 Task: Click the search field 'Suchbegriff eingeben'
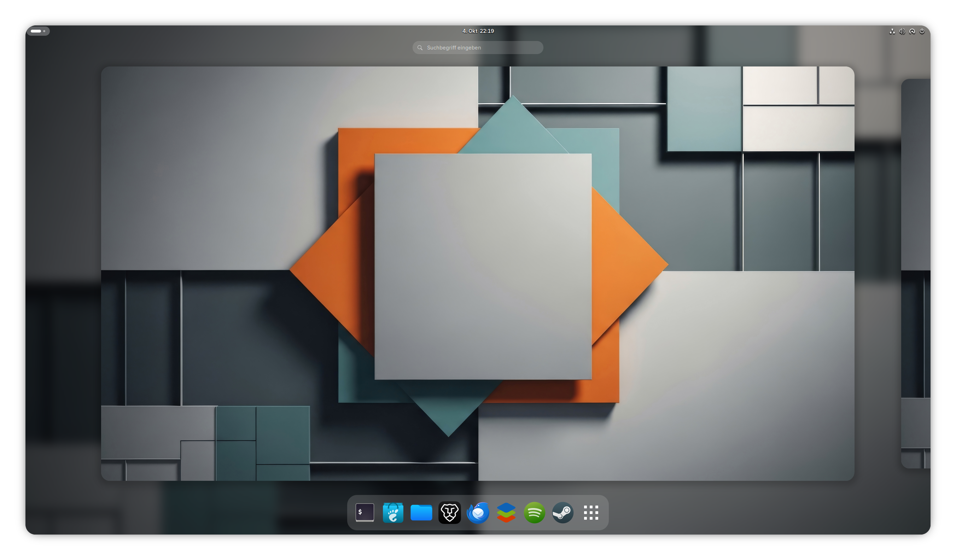[x=478, y=47]
